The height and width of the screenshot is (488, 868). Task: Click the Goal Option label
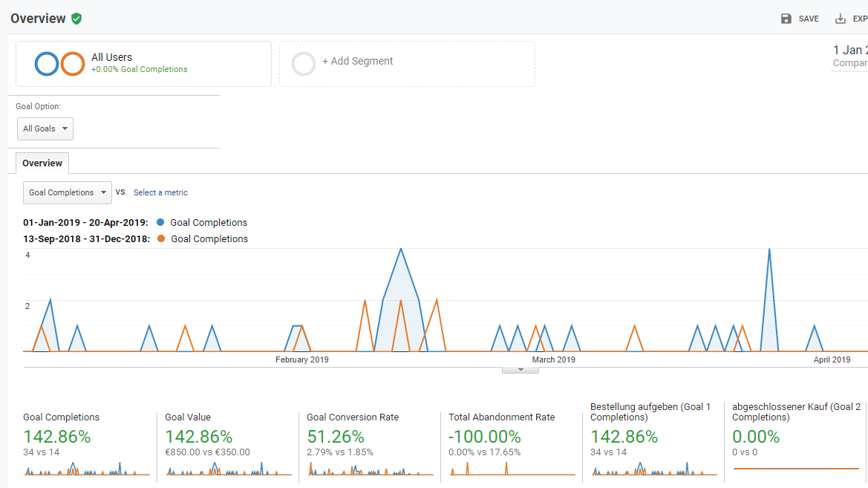click(38, 106)
